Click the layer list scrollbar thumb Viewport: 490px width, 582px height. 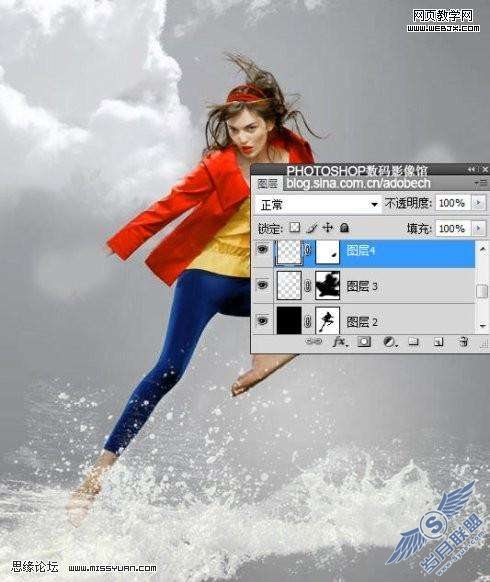click(482, 291)
